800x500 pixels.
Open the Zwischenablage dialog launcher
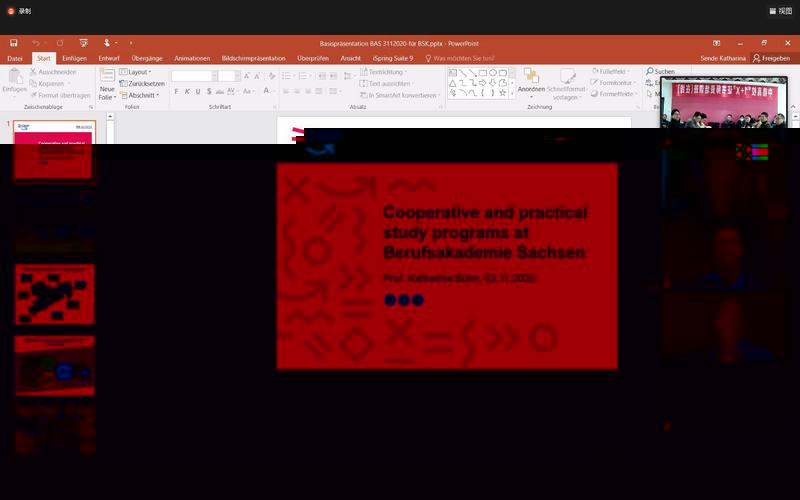click(x=91, y=107)
